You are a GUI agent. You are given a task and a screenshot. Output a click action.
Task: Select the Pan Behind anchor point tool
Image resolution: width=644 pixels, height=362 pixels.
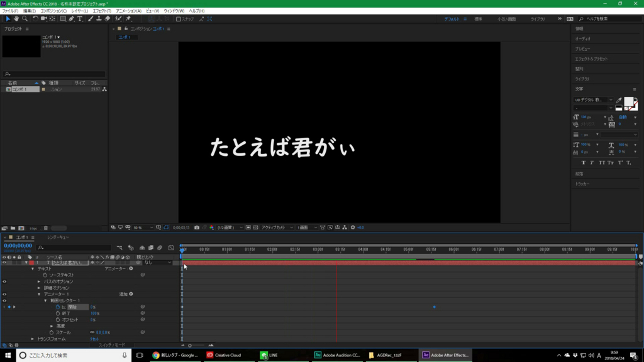coord(53,19)
